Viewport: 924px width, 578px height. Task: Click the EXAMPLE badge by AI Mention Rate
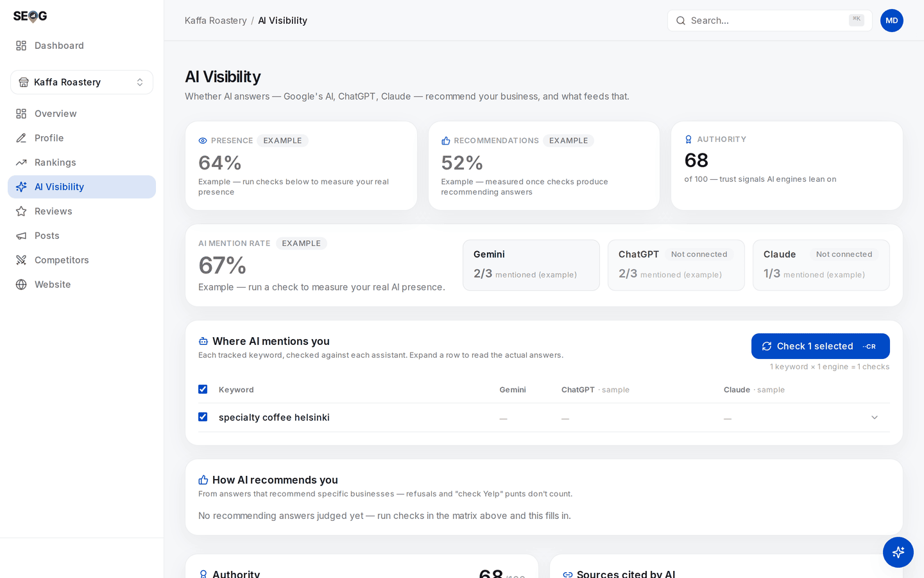[301, 243]
